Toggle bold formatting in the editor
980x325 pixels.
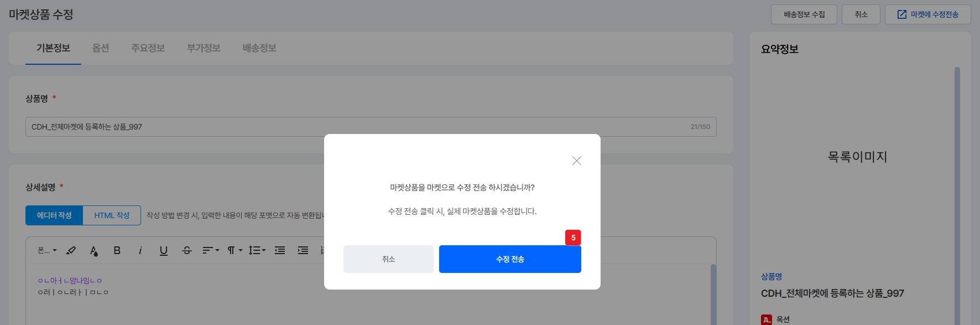point(117,251)
